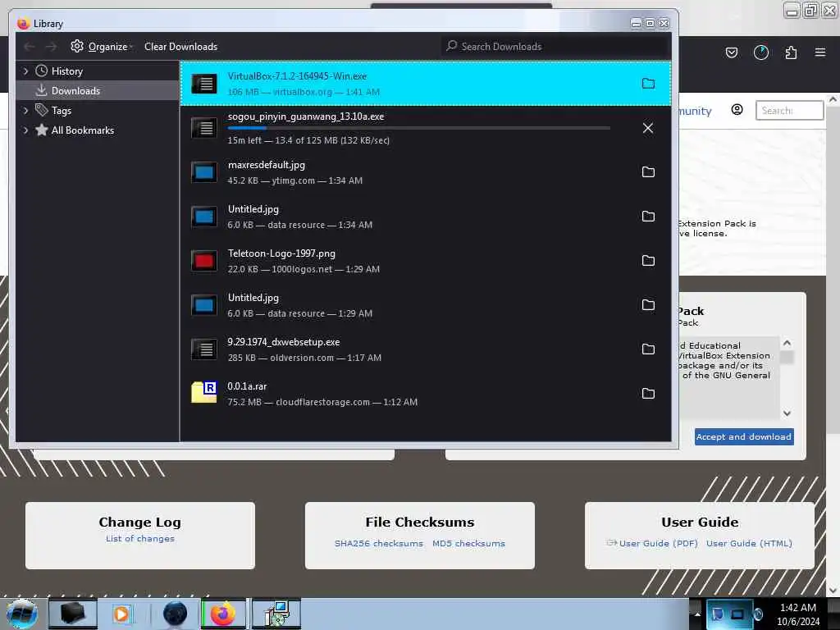The height and width of the screenshot is (630, 840).
Task: Focus the Search Downloads field
Action: pyautogui.click(x=555, y=47)
